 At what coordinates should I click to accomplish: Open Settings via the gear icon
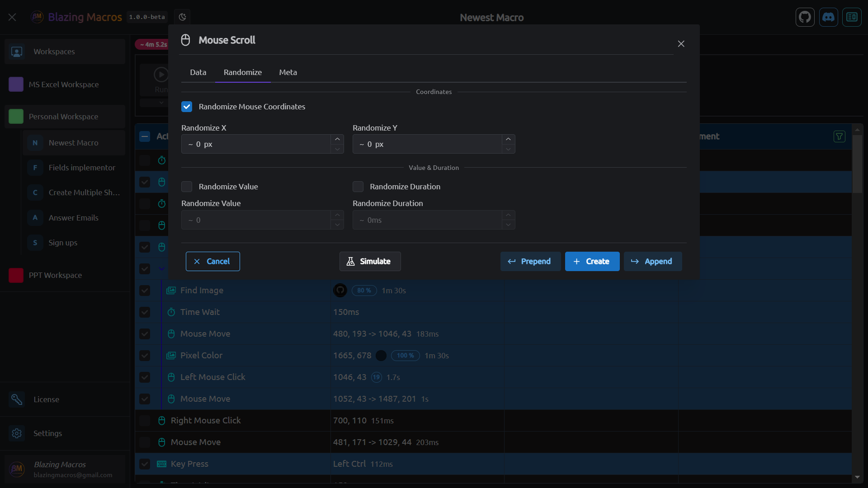[17, 433]
